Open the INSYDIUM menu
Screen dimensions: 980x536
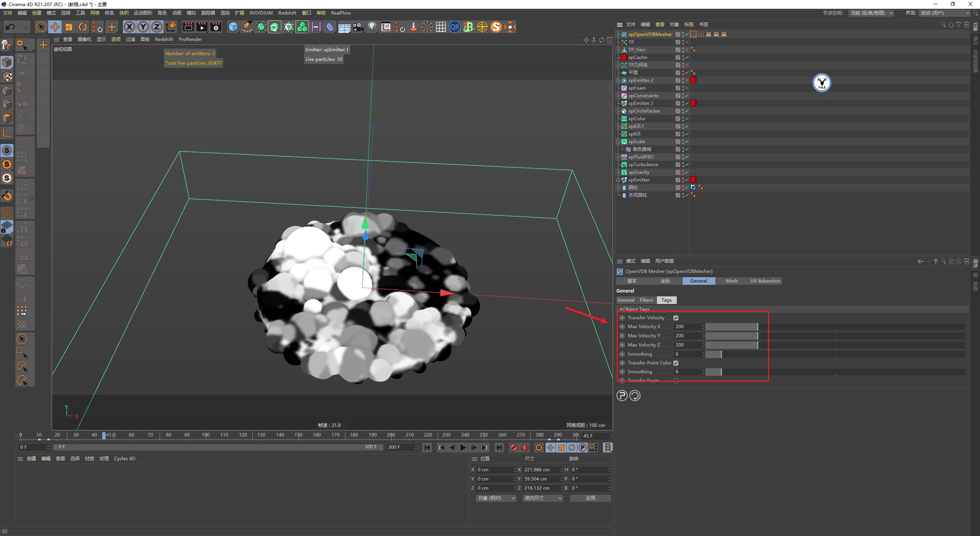[261, 13]
